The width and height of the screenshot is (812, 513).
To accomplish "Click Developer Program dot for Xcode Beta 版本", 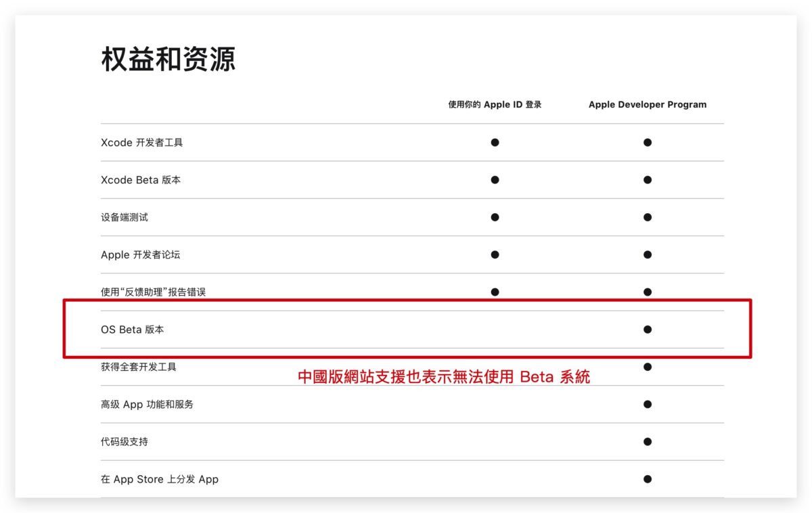I will pos(648,180).
